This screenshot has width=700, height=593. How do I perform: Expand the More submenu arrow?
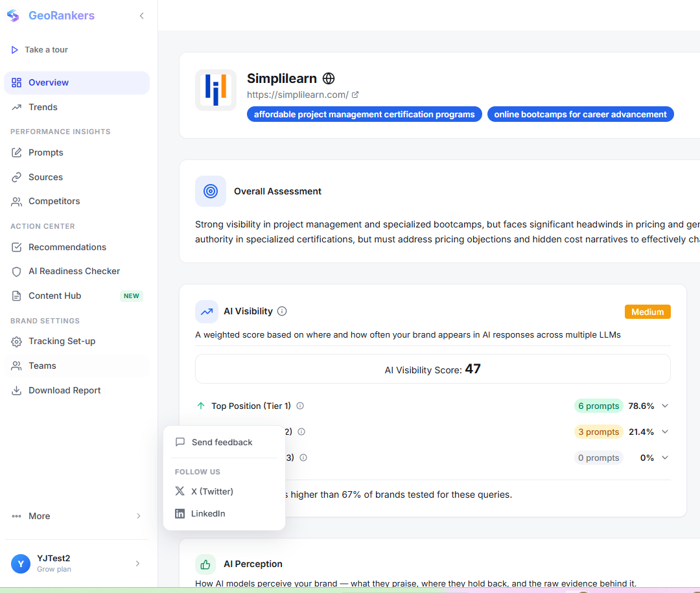[x=139, y=516]
